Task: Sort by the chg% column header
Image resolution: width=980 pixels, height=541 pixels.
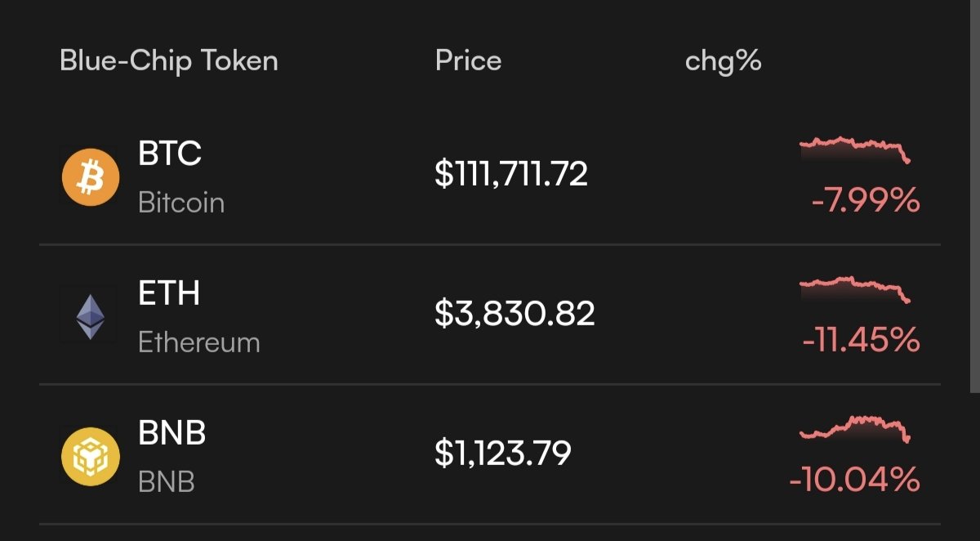Action: click(x=724, y=61)
